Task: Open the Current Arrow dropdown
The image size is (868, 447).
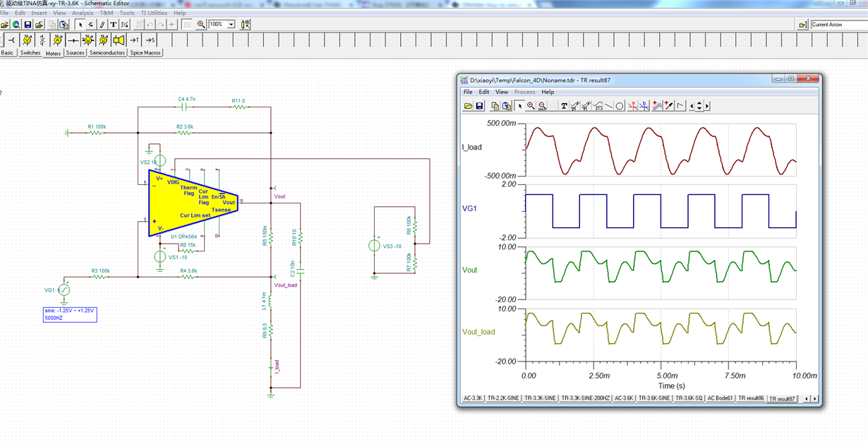Action: (838, 25)
